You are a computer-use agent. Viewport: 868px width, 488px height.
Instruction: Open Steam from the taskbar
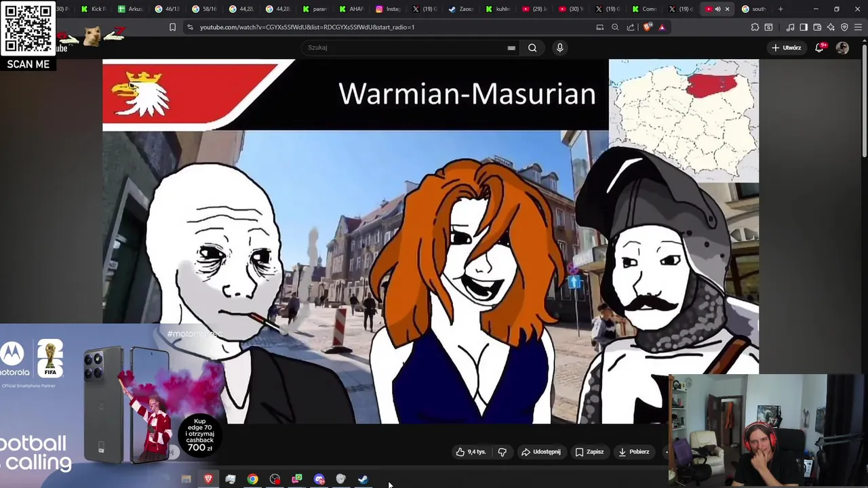point(363,479)
